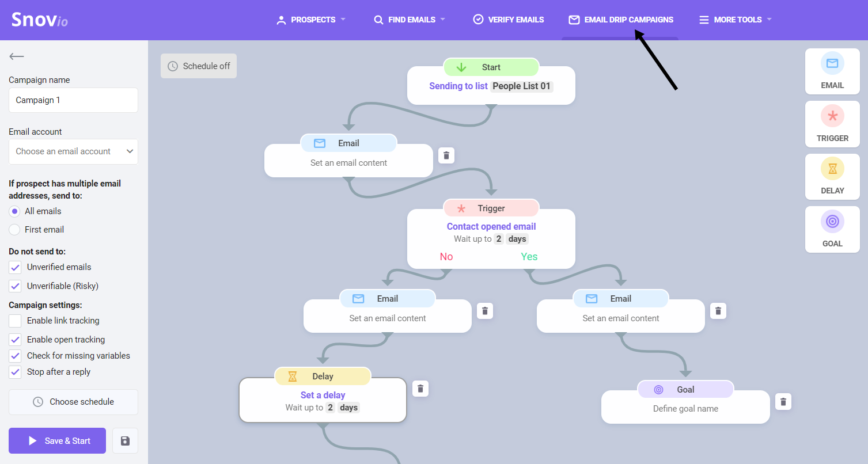Enable link tracking checkbox

(x=16, y=321)
